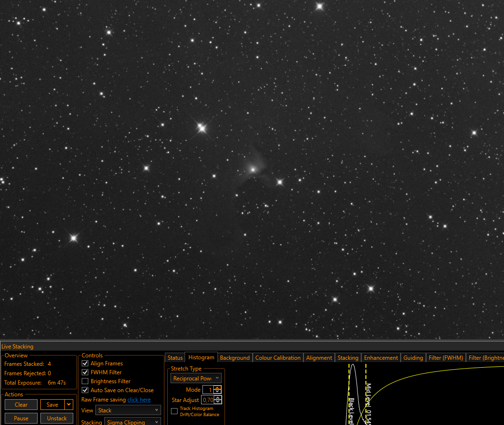Select the Mid Level histogram marker line
The image size is (504, 425).
click(366, 394)
